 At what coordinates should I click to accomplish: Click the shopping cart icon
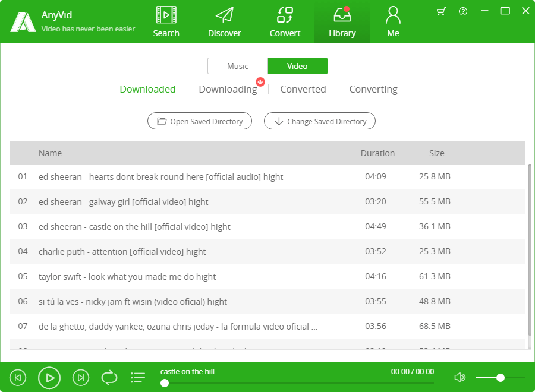pos(441,11)
